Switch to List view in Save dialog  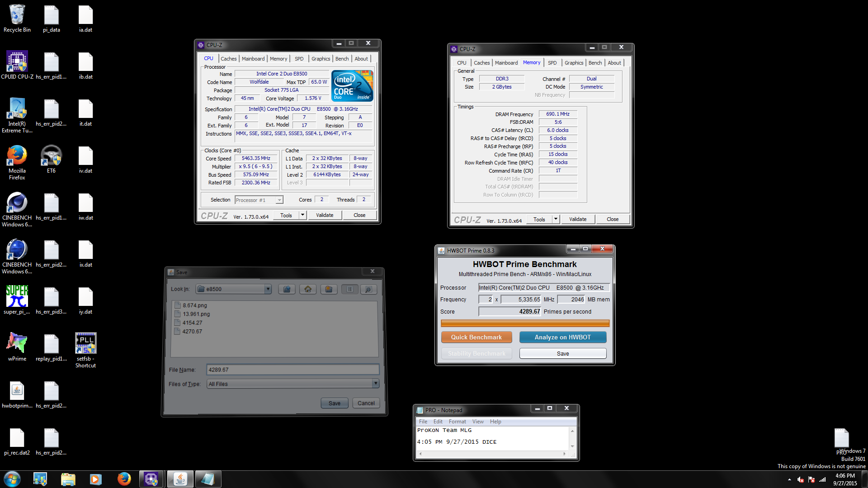coord(350,289)
